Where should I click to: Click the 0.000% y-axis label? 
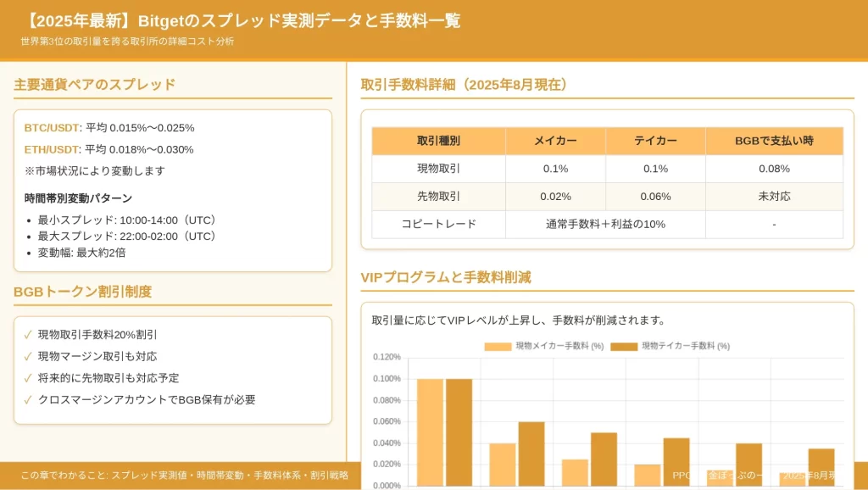coord(387,486)
